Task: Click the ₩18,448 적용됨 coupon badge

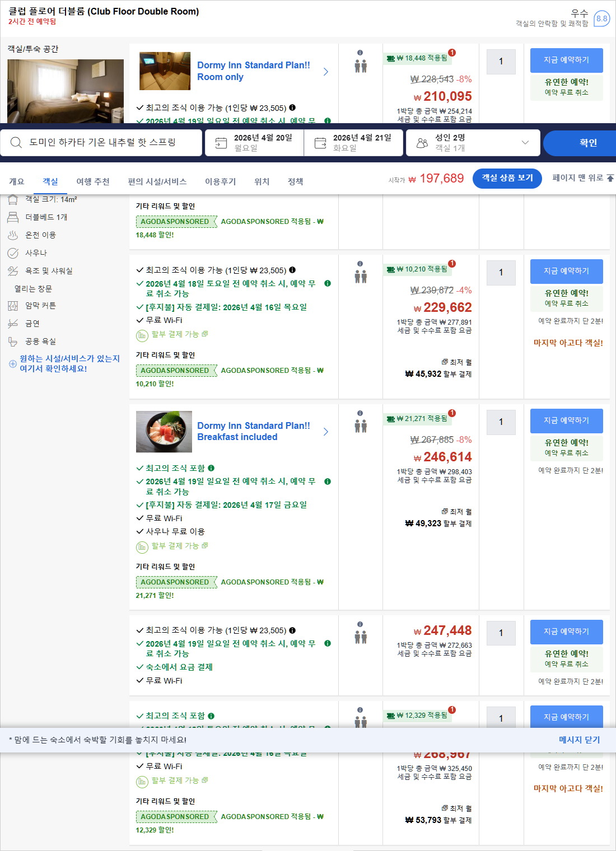Action: [x=417, y=58]
